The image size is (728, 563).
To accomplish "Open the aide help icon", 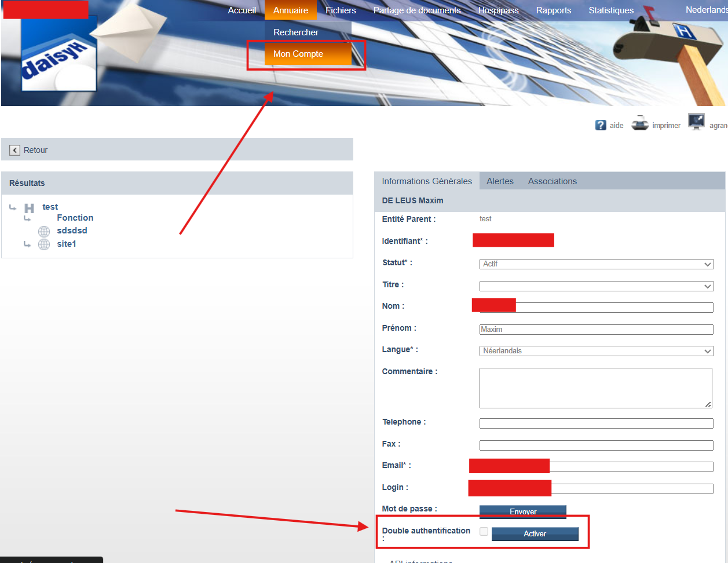I will click(601, 125).
